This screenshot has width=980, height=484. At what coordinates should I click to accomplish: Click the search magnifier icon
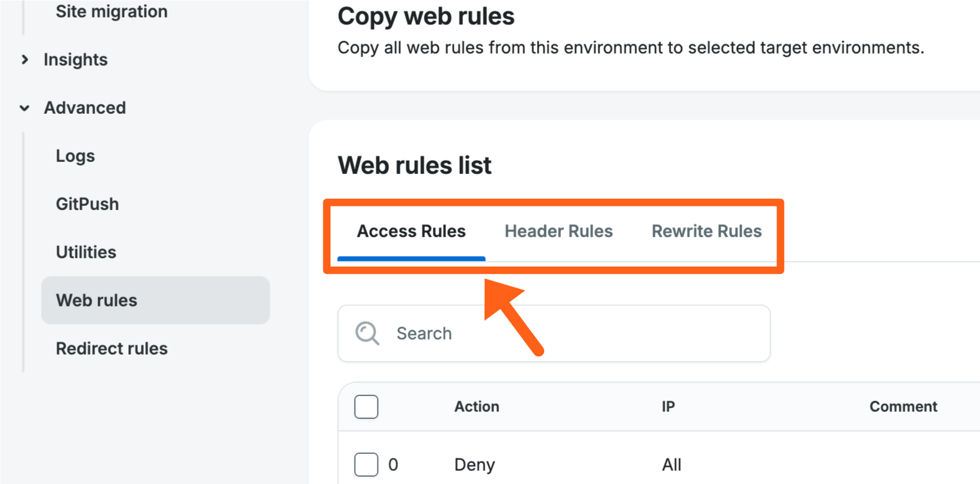367,333
